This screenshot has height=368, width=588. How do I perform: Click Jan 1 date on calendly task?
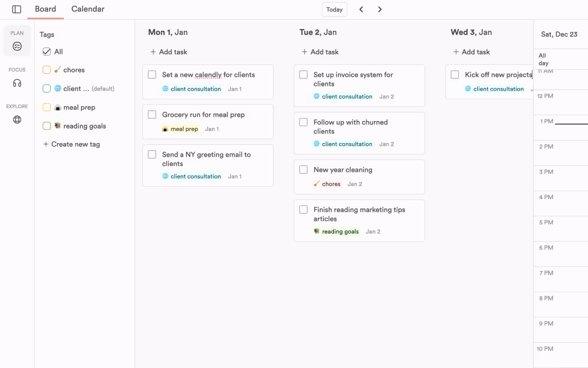(235, 89)
